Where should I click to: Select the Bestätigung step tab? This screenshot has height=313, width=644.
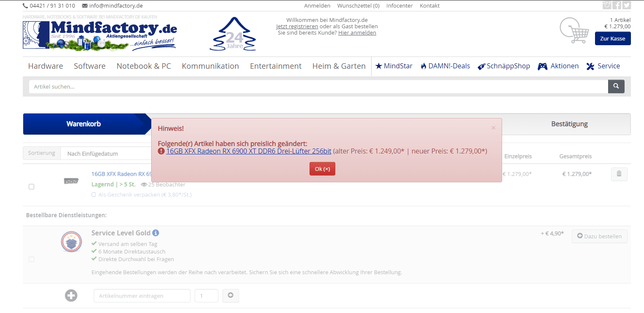click(x=569, y=124)
